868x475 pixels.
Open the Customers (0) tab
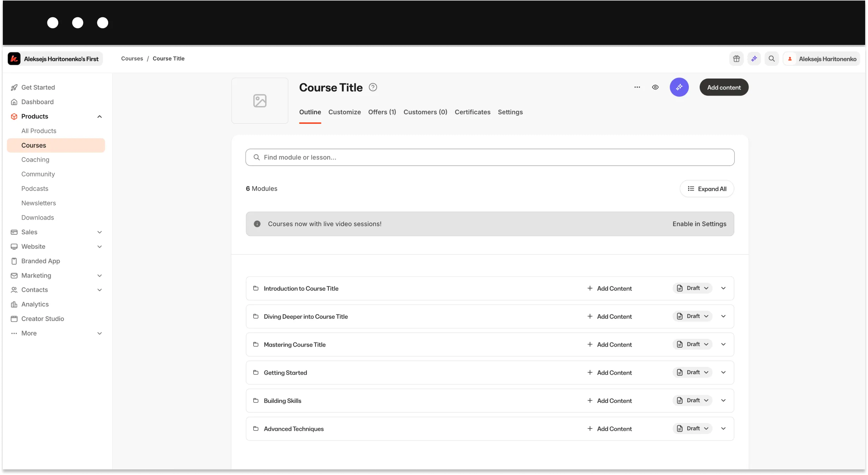pyautogui.click(x=425, y=112)
